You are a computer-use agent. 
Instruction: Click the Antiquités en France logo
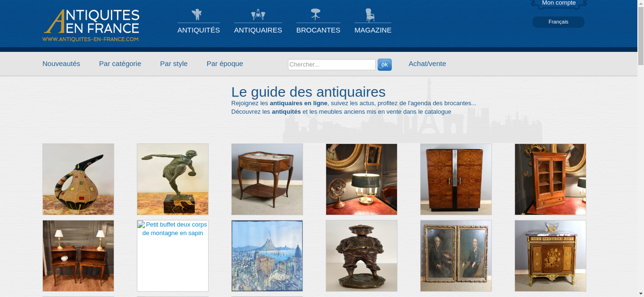(x=91, y=25)
